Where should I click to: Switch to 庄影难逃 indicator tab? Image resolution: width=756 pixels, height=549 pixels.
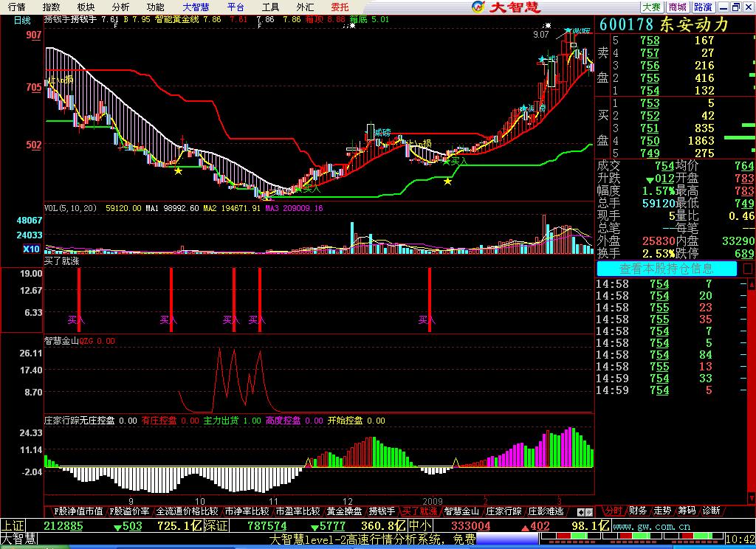pyautogui.click(x=546, y=511)
